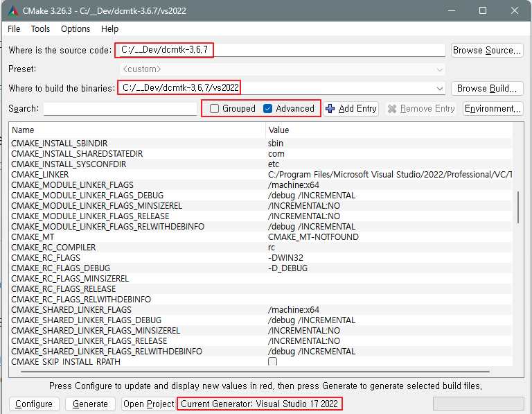Select the CMAKE_RC_FLAGS_DEBUG entry
Image resolution: width=532 pixels, height=414 pixels.
coord(60,268)
